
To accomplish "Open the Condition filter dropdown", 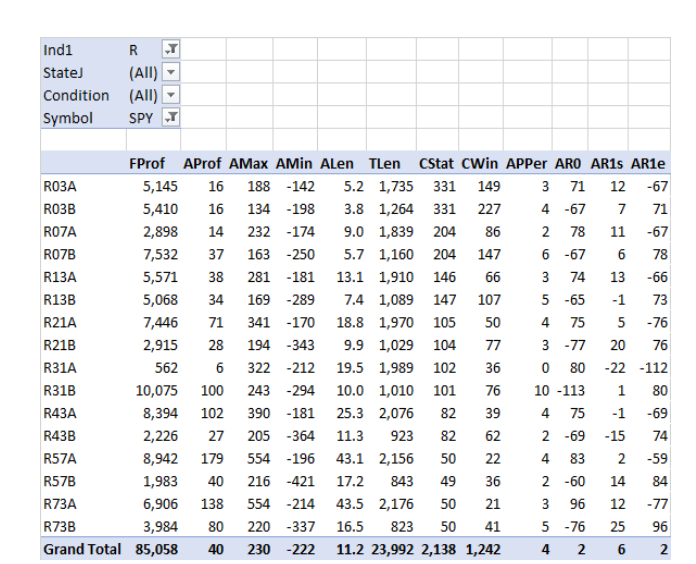I will tap(171, 95).
